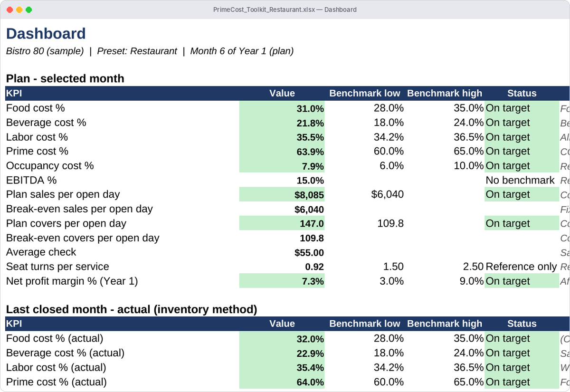Select 'Break-even covers per open day' label
The height and width of the screenshot is (392, 570).
coord(83,238)
